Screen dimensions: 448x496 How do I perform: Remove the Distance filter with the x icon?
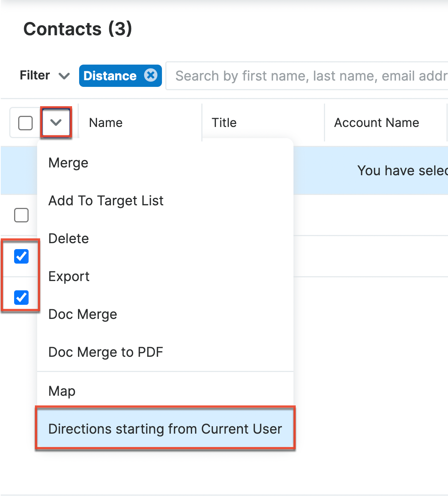[150, 75]
